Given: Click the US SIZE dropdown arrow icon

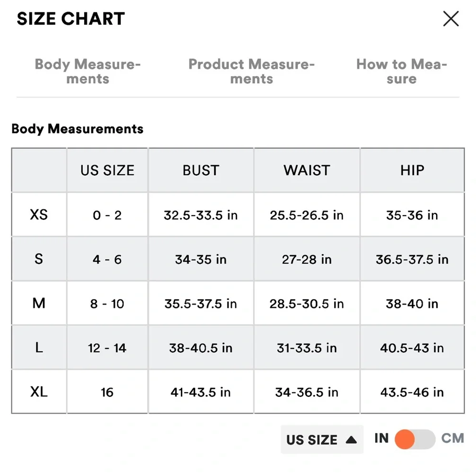Looking at the screenshot, I should click(351, 439).
